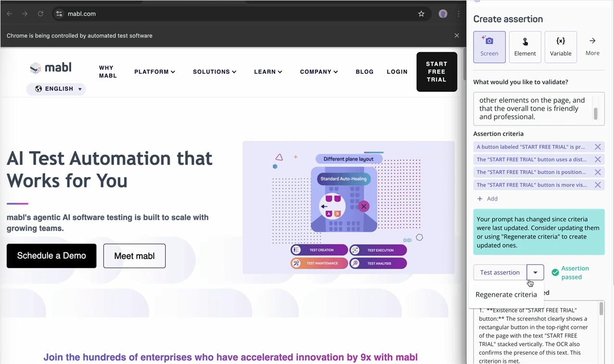Click the results box scrollbar
Screen dimensions: 614x364
(x=601, y=310)
